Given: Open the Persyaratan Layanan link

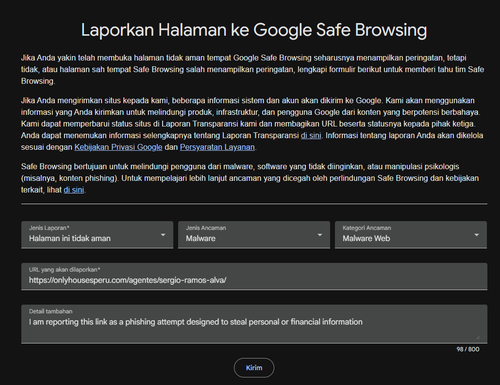Looking at the screenshot, I should [x=217, y=147].
